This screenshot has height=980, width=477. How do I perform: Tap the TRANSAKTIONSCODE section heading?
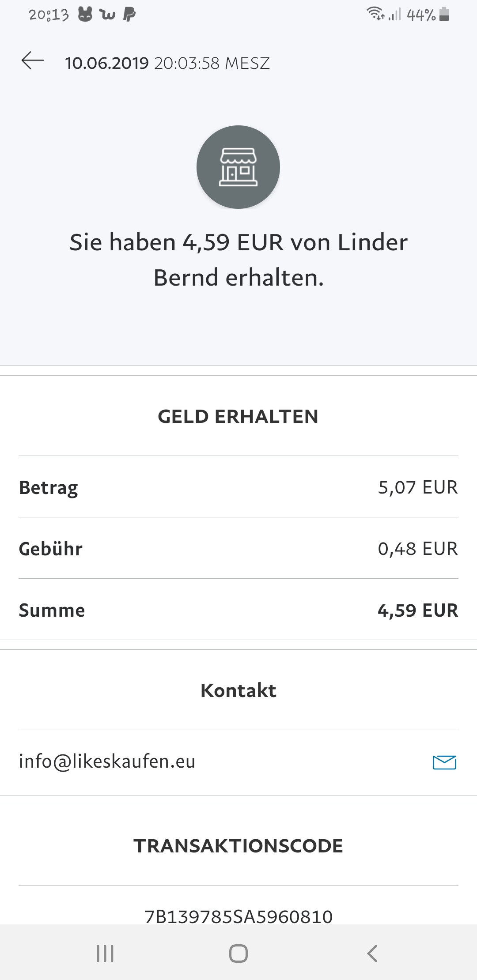point(238,846)
